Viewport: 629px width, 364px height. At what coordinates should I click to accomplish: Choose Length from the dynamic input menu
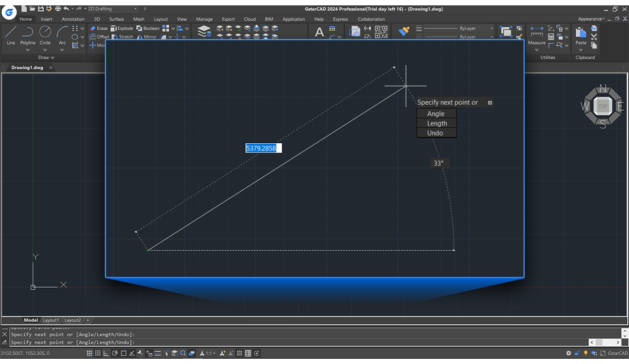click(x=437, y=123)
